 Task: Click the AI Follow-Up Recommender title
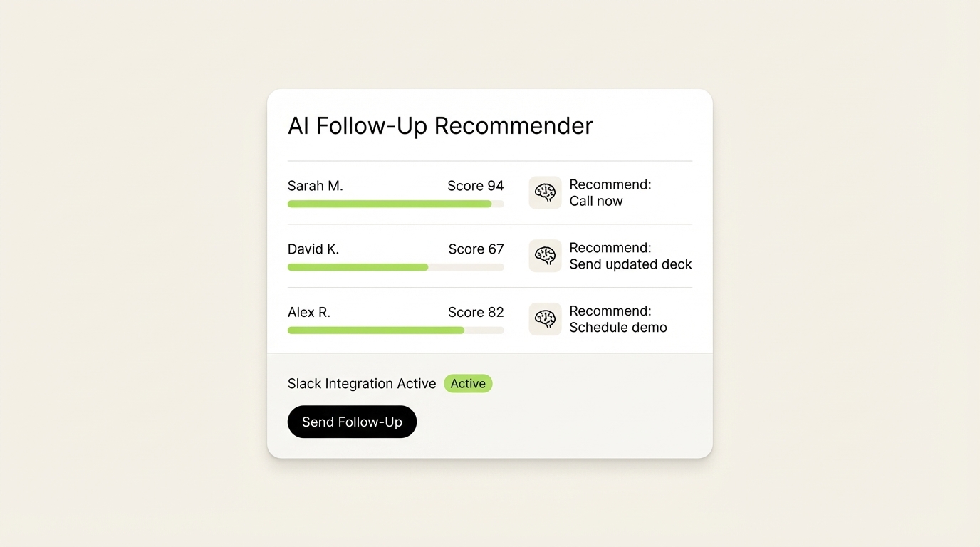coord(440,125)
